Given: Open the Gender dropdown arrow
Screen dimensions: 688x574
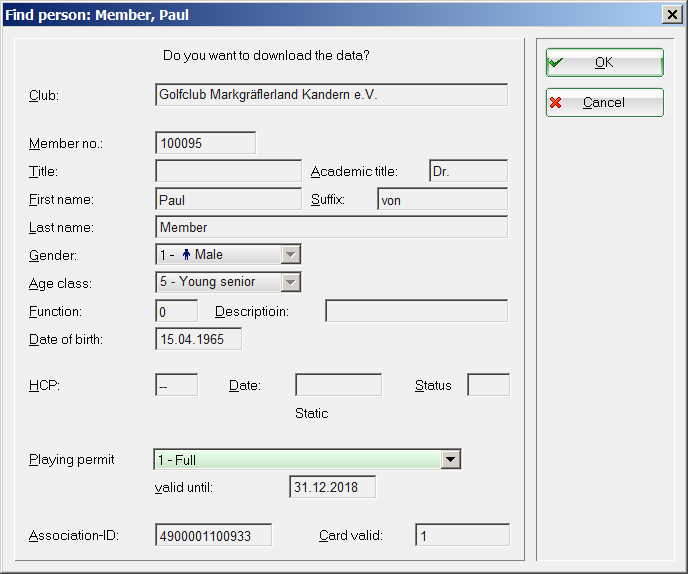Looking at the screenshot, I should tap(291, 255).
